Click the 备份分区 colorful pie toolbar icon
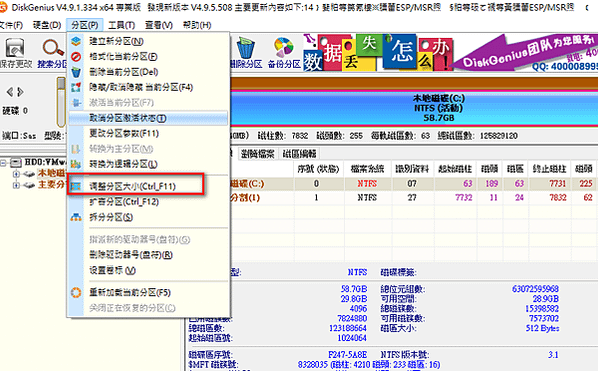The width and height of the screenshot is (598, 371). (284, 53)
